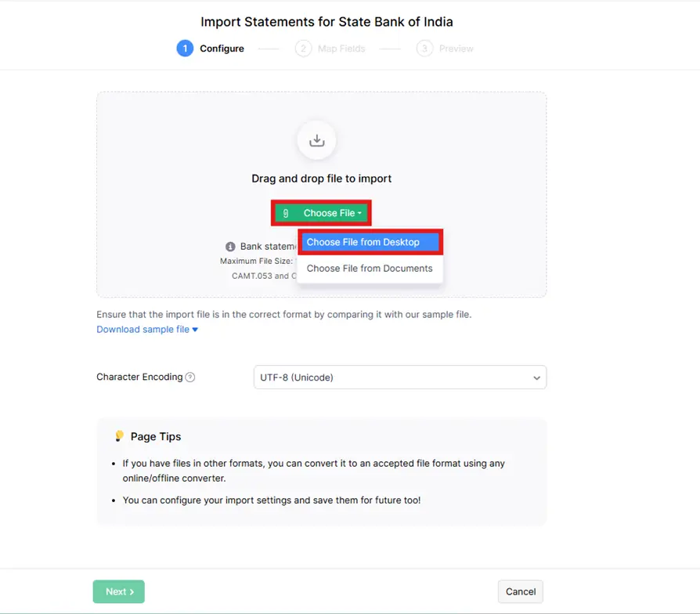Select Choose File from Desktop option
Image resolution: width=700 pixels, height=614 pixels.
[370, 242]
